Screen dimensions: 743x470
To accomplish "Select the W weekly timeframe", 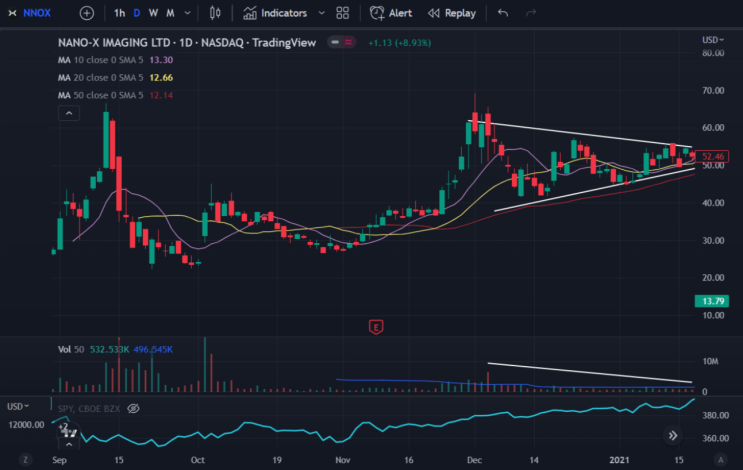I will tap(153, 13).
